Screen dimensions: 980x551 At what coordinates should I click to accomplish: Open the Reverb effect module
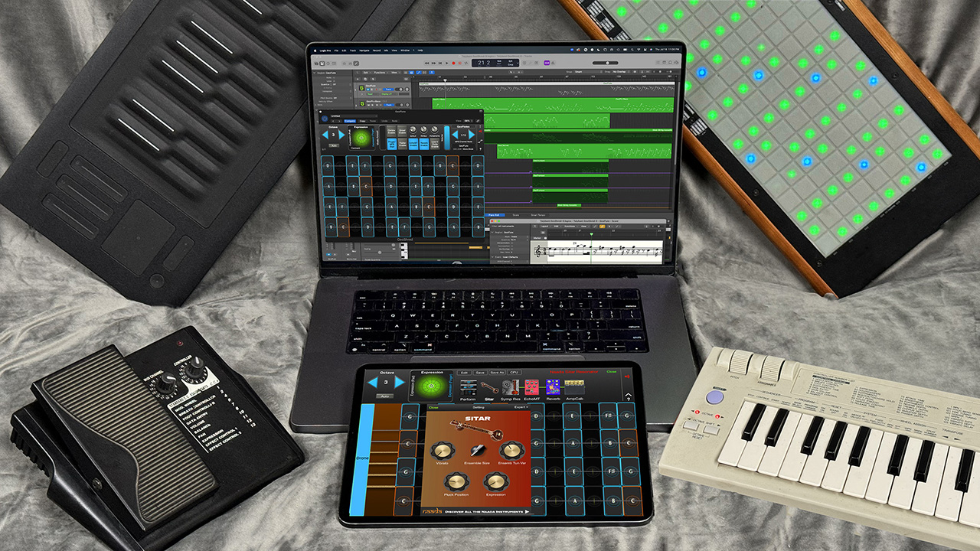(x=552, y=386)
